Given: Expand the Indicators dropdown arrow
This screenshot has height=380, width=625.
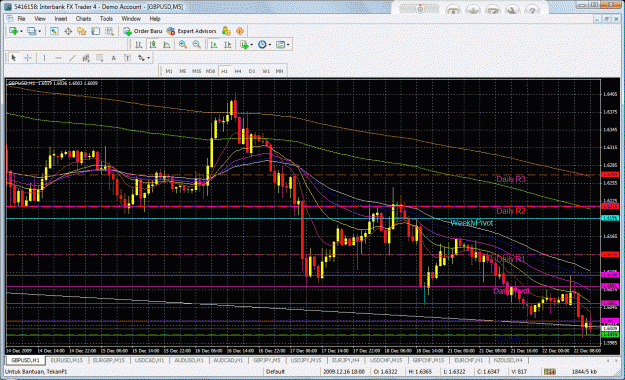Looking at the screenshot, I should pyautogui.click(x=252, y=45).
